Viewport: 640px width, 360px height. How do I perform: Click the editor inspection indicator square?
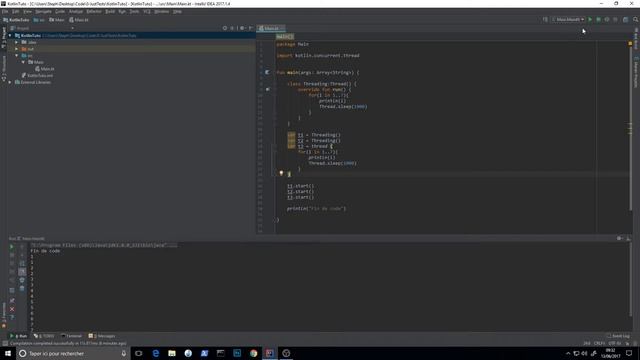click(x=630, y=43)
